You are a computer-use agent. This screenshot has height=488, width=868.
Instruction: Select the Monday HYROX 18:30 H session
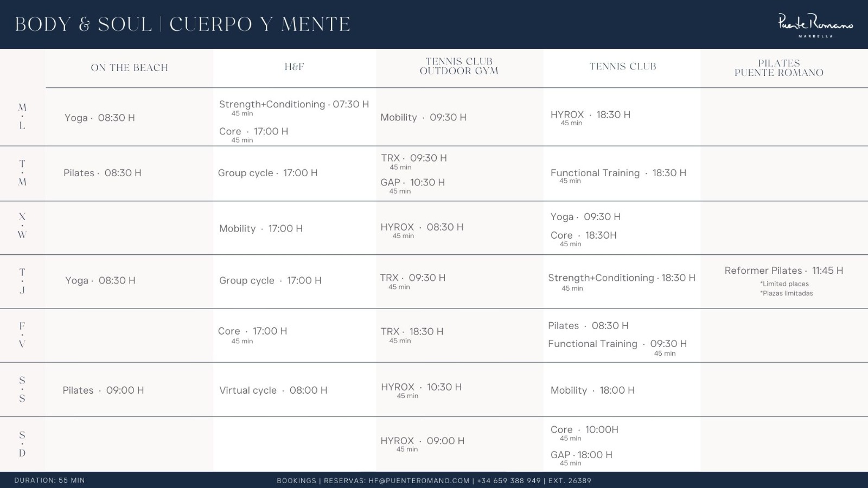[x=590, y=114]
